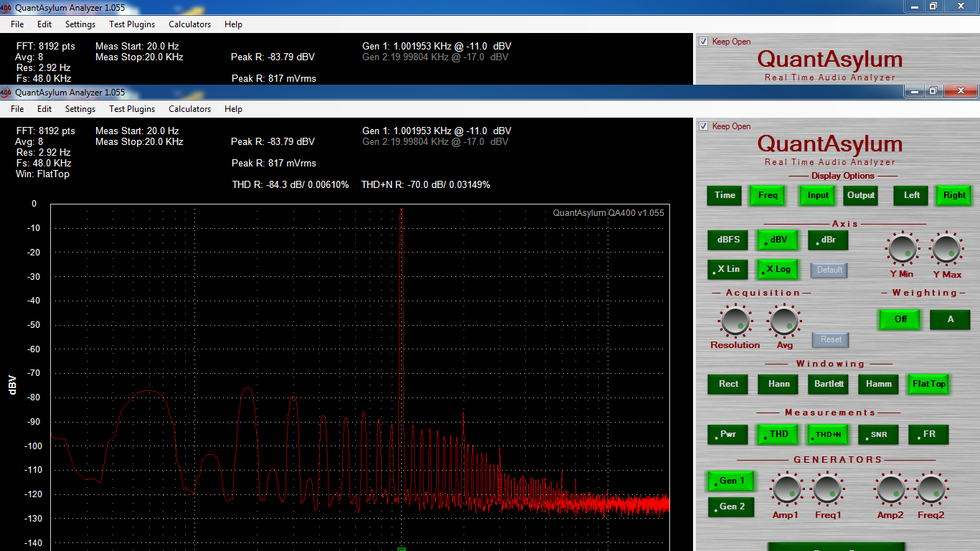Image resolution: width=980 pixels, height=551 pixels.
Task: Click the Amp2 knob
Action: click(x=890, y=489)
